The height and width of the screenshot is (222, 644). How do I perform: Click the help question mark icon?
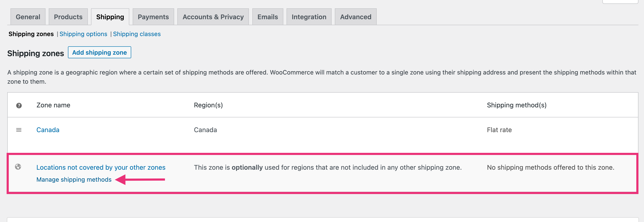pyautogui.click(x=19, y=105)
